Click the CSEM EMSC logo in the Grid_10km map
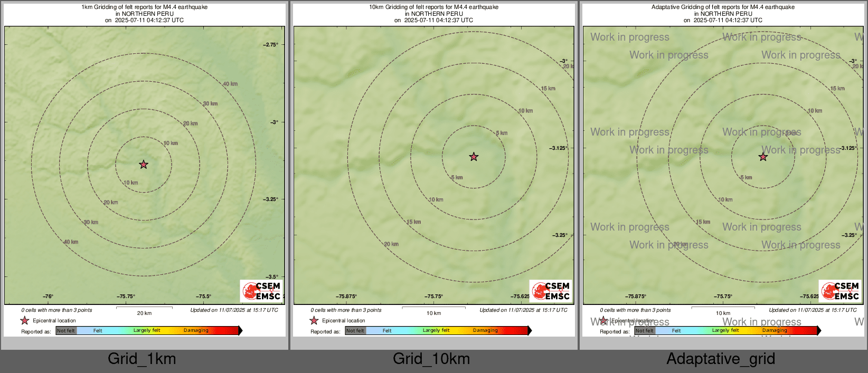 pyautogui.click(x=551, y=291)
